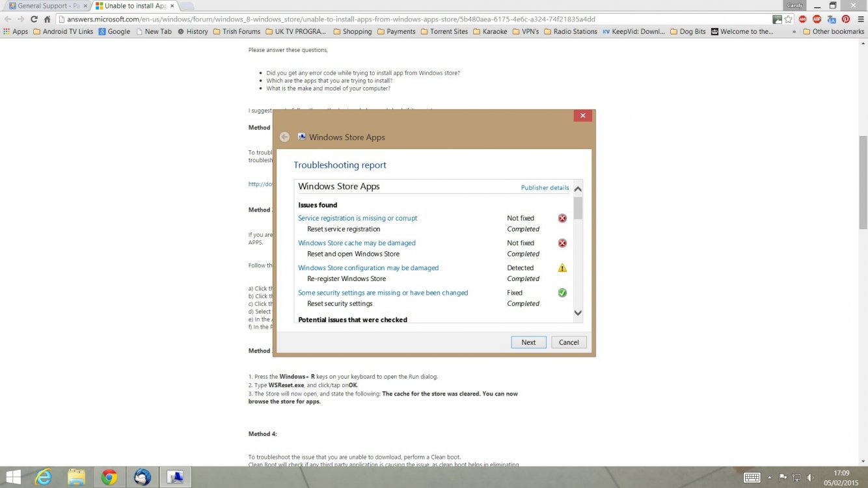Open the Publisher details link
This screenshot has height=488, width=868.
pos(545,188)
